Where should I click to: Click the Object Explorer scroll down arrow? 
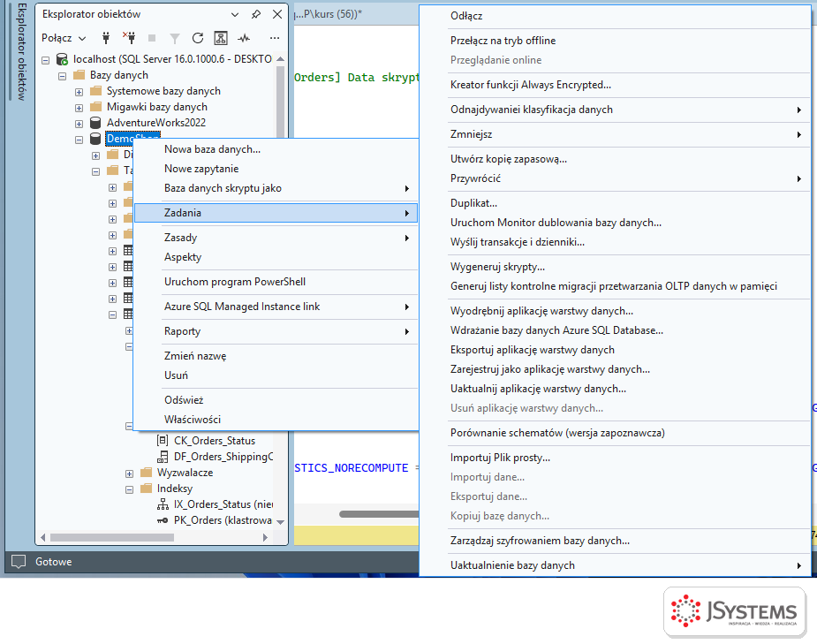[x=280, y=521]
